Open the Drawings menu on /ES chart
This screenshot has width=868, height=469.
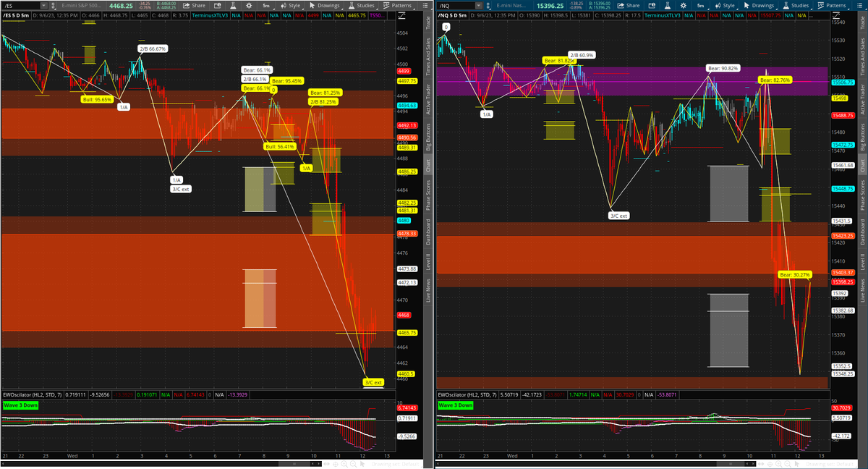tap(325, 6)
